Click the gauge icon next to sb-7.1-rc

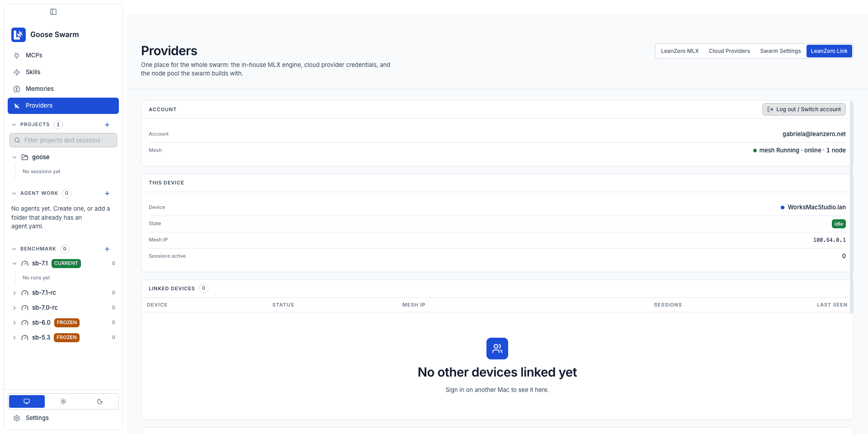tap(25, 293)
